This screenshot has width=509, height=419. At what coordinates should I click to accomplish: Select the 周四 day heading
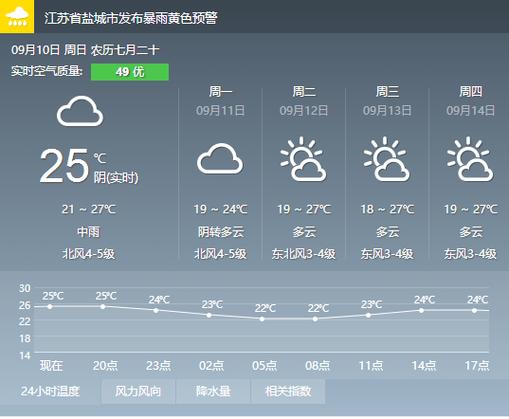pos(471,91)
